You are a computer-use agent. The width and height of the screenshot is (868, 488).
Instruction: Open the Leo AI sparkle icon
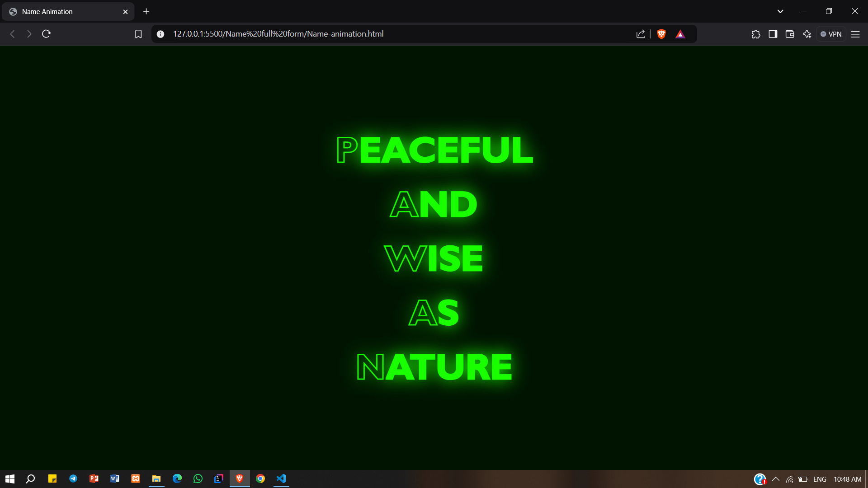807,34
